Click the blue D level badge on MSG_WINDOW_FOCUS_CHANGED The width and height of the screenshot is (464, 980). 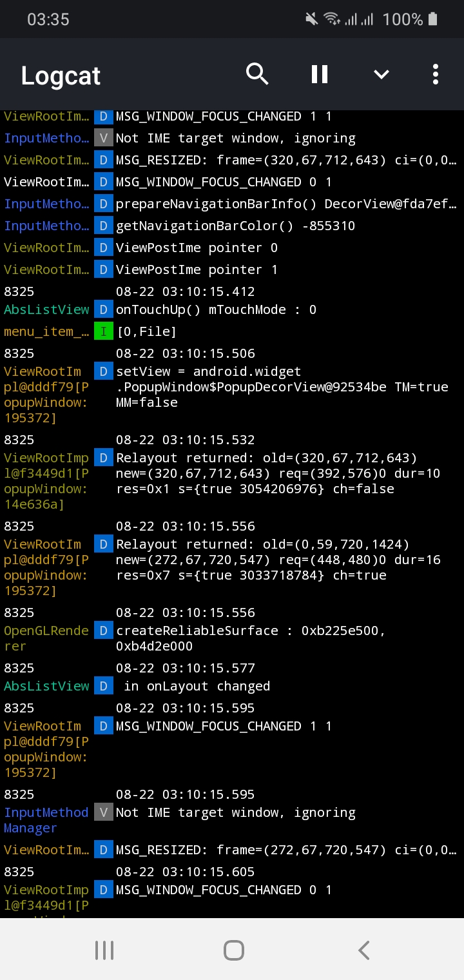(x=103, y=117)
